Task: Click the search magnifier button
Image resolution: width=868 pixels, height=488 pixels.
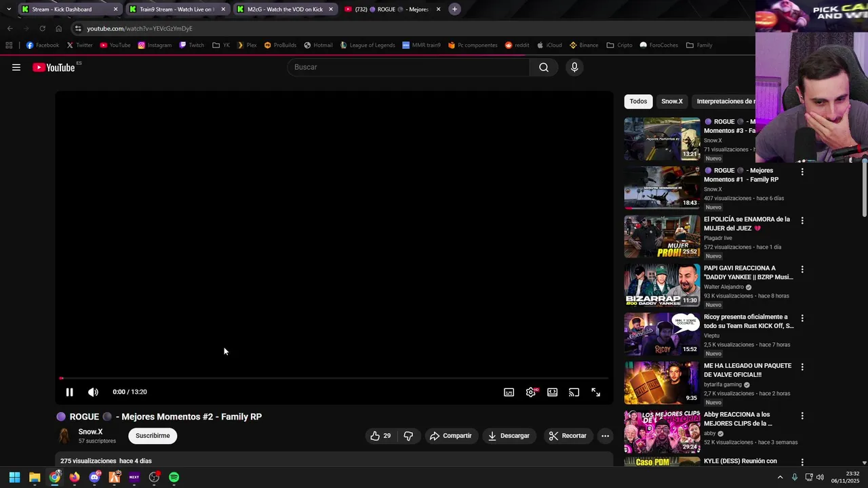Action: click(x=544, y=67)
